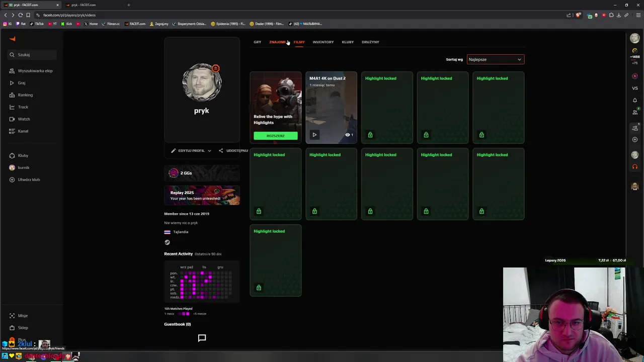Image resolution: width=644 pixels, height=362 pixels.
Task: Click the green ROZSZERZ button
Action: [x=276, y=136]
